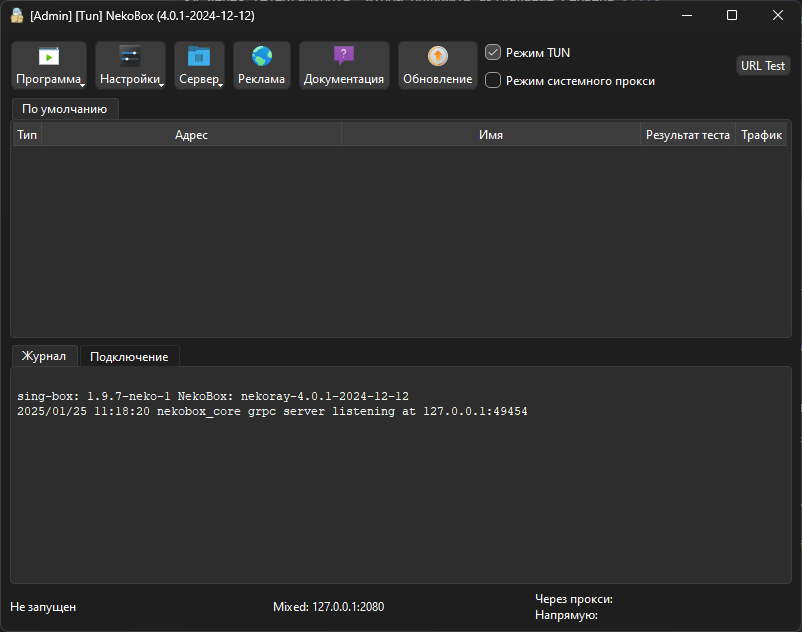Open Документация help icon
Screen dimensions: 802x632
(x=344, y=57)
